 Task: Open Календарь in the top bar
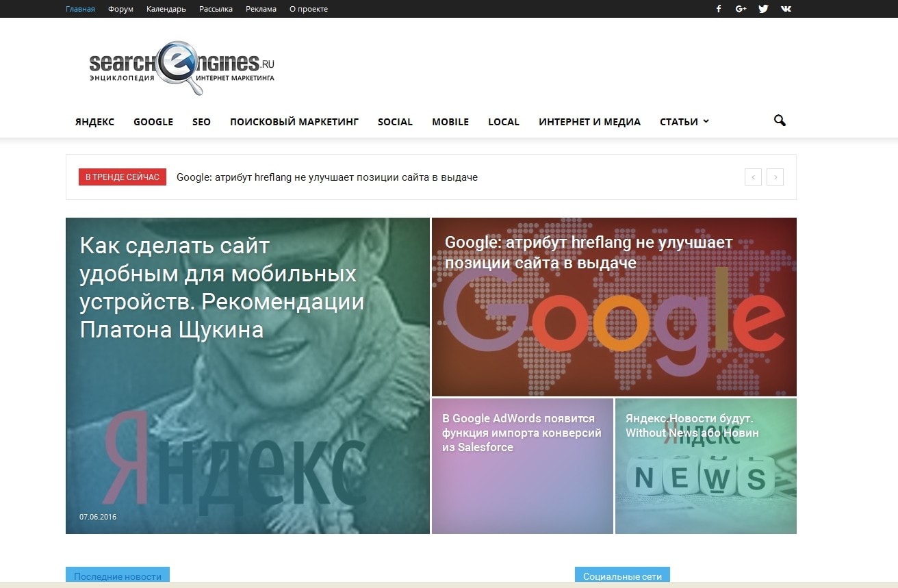point(166,9)
